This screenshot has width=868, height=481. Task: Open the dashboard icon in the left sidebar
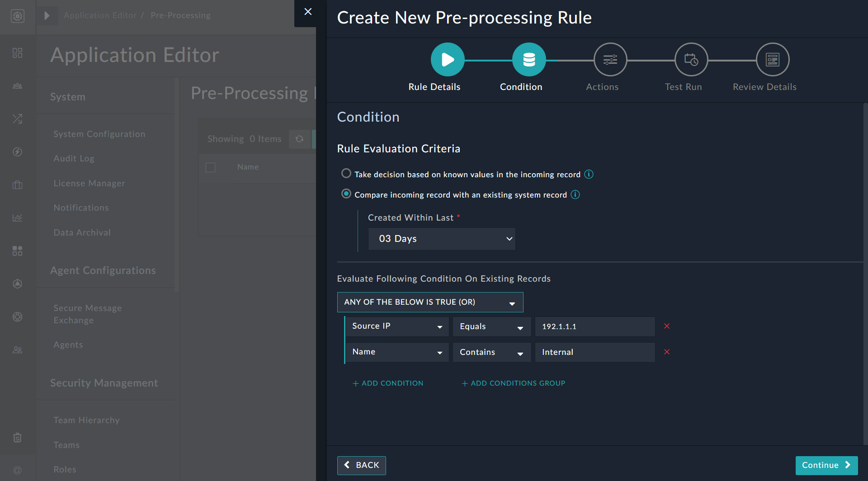tap(18, 52)
